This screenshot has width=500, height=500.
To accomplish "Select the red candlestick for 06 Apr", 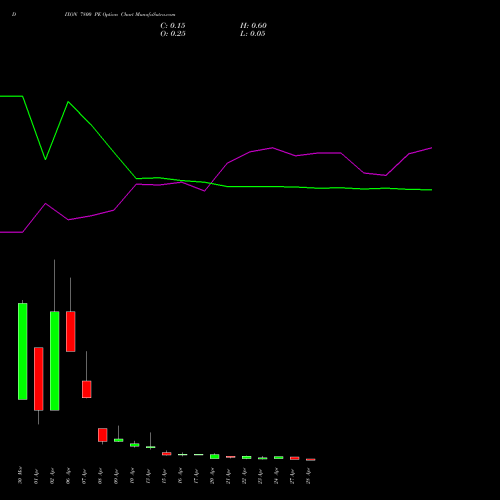I will pyautogui.click(x=71, y=331).
